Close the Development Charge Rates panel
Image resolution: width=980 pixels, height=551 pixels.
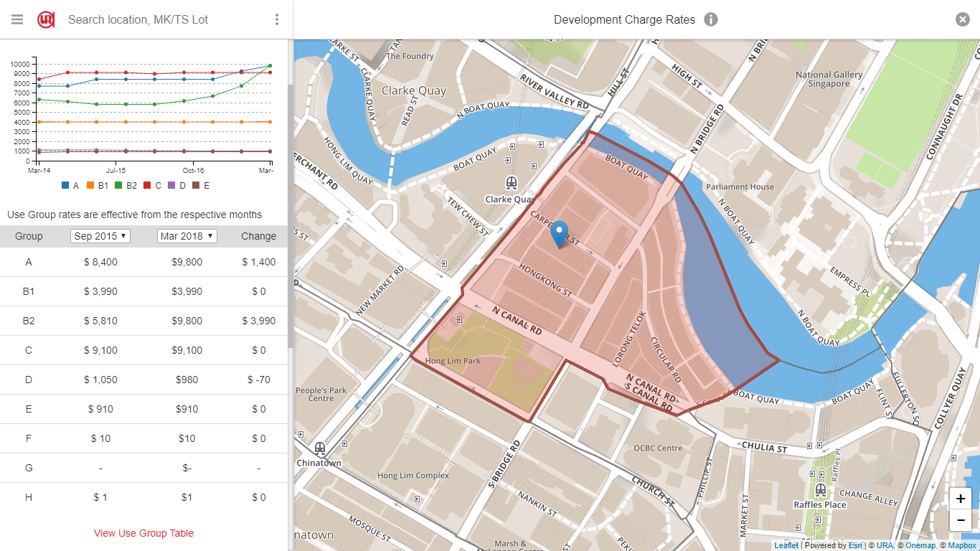coord(963,19)
